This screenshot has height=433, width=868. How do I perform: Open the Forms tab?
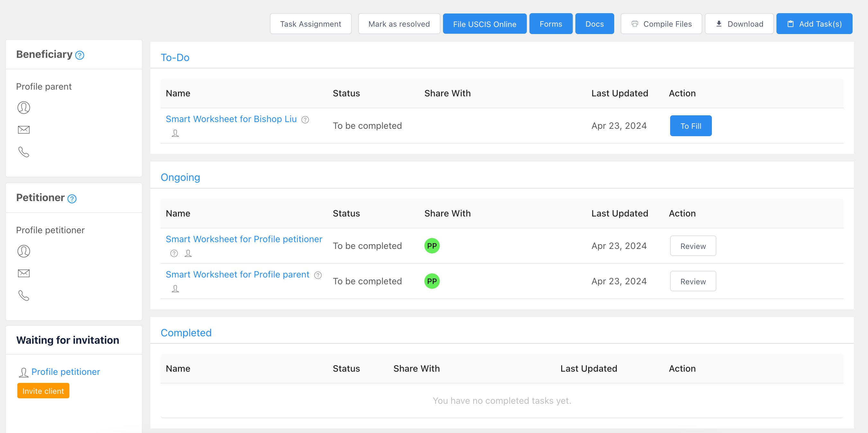[550, 24]
